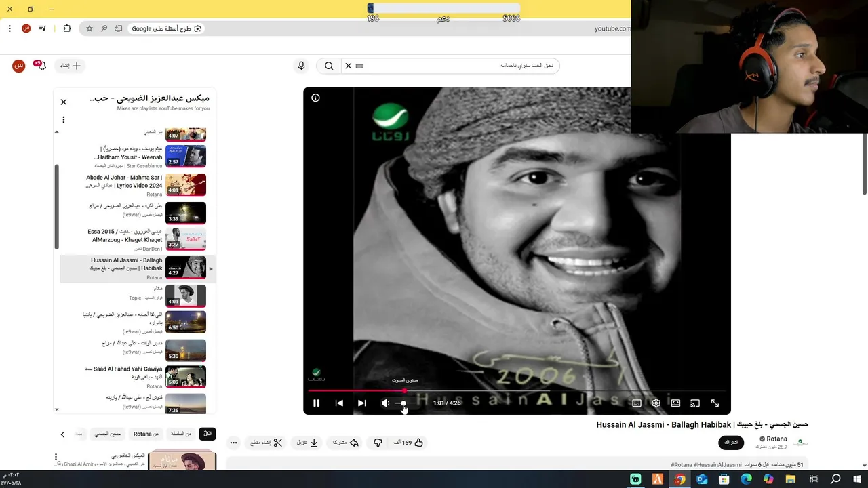The image size is (868, 488).
Task: Open the Rotana channel name link
Action: [x=776, y=439]
